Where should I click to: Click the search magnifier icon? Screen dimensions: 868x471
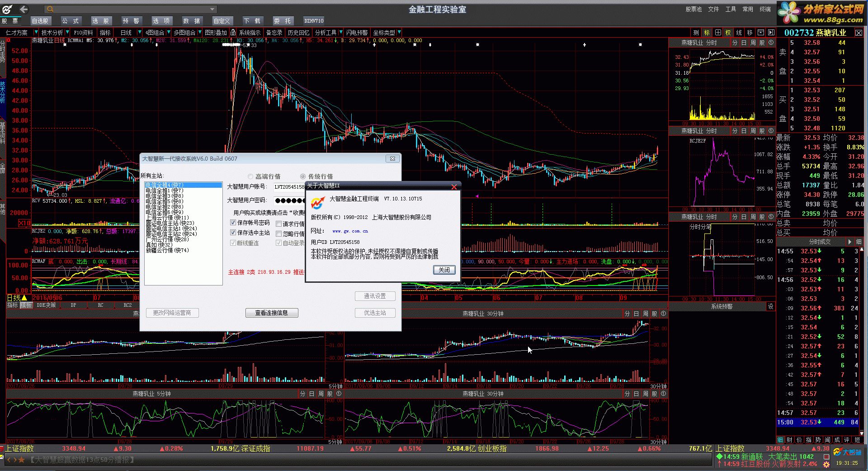(x=50, y=9)
